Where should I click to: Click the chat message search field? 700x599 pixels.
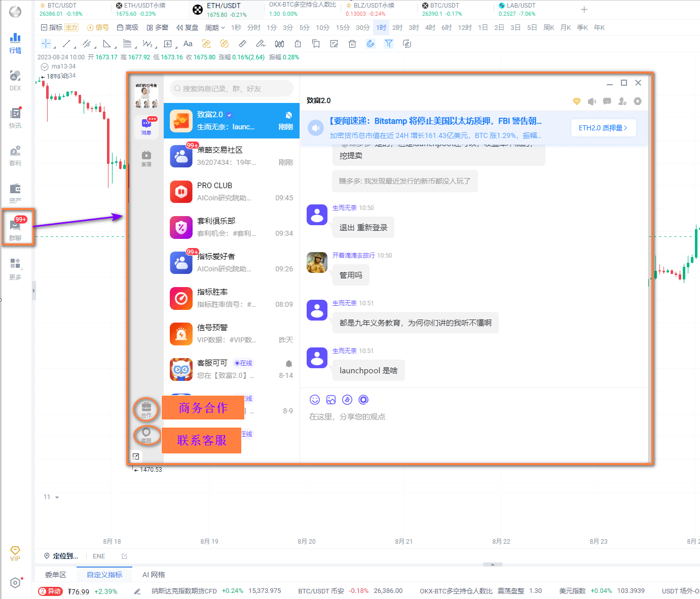coord(232,88)
